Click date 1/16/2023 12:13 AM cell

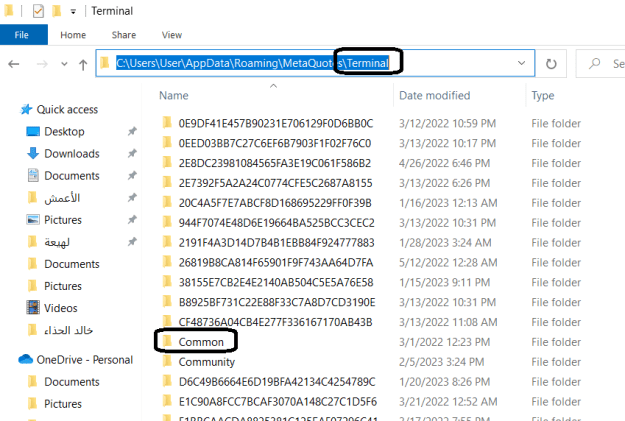pyautogui.click(x=448, y=203)
